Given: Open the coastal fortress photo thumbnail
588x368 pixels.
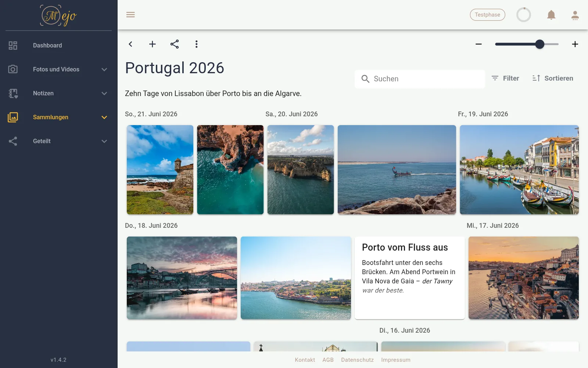Looking at the screenshot, I should 160,170.
